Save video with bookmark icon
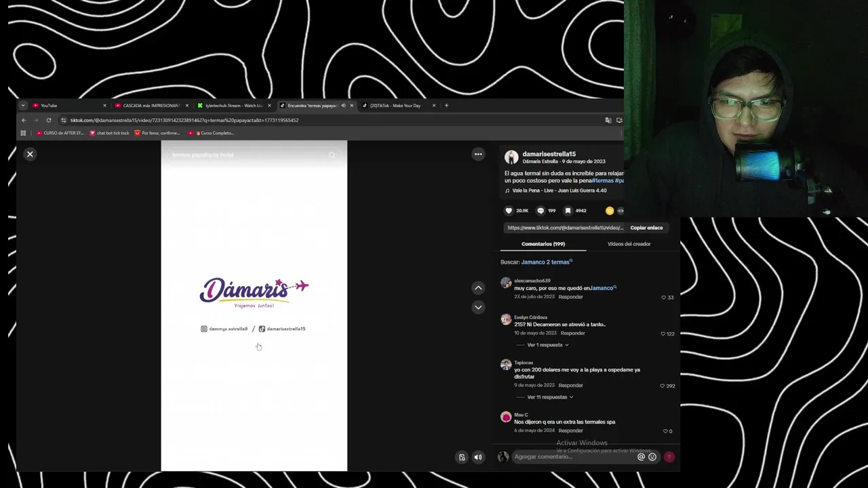The width and height of the screenshot is (868, 488). pyautogui.click(x=568, y=211)
